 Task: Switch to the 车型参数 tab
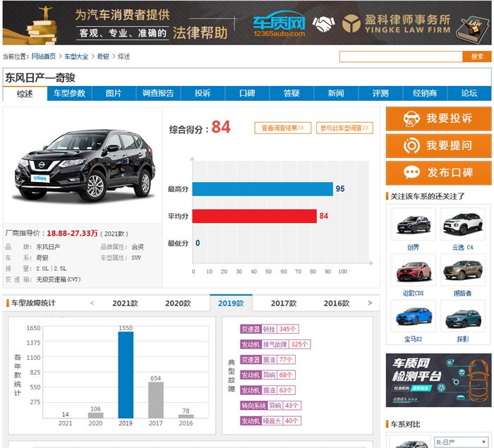pos(69,93)
